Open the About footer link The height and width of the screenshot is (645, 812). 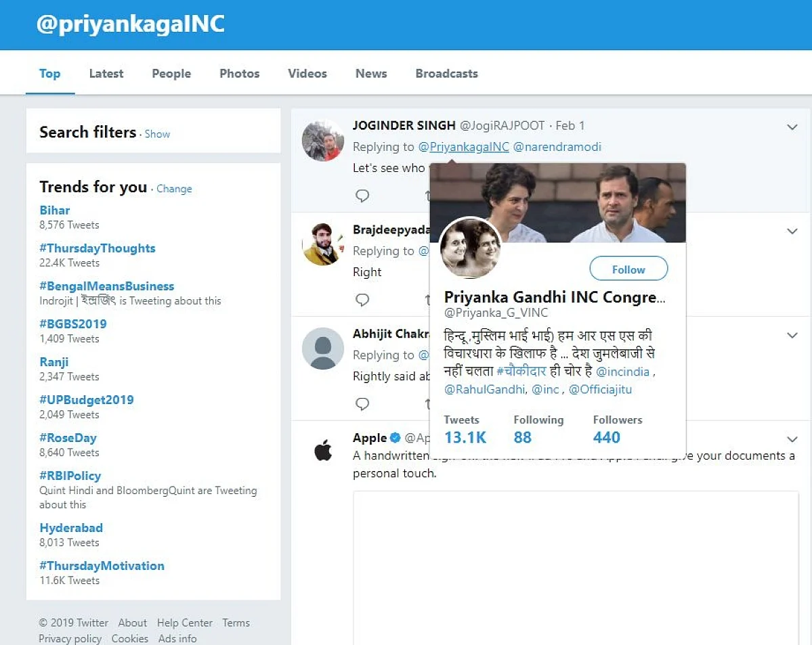click(133, 623)
